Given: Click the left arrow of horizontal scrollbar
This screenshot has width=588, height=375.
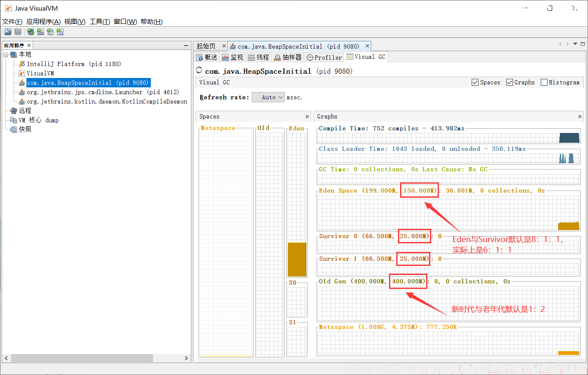Looking at the screenshot, I should (6, 358).
